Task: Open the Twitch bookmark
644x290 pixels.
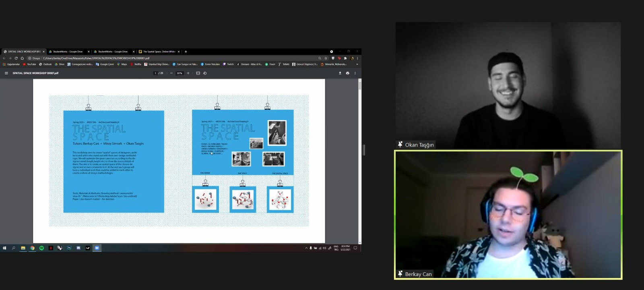Action: (228, 64)
